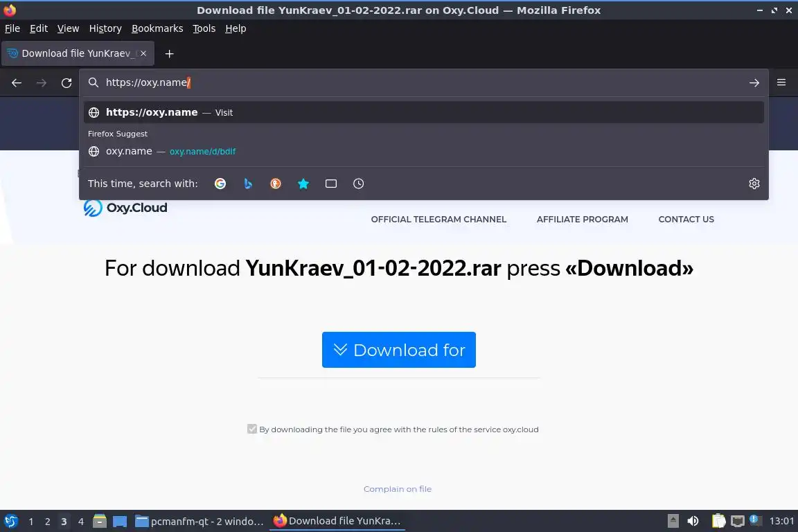The height and width of the screenshot is (532, 798).
Task: Switch to virtual desktop 3
Action: 64,522
